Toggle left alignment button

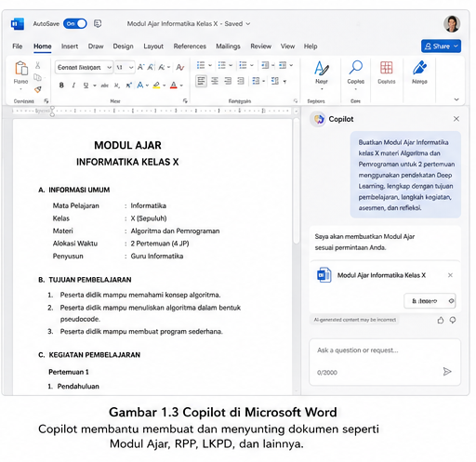pyautogui.click(x=201, y=81)
